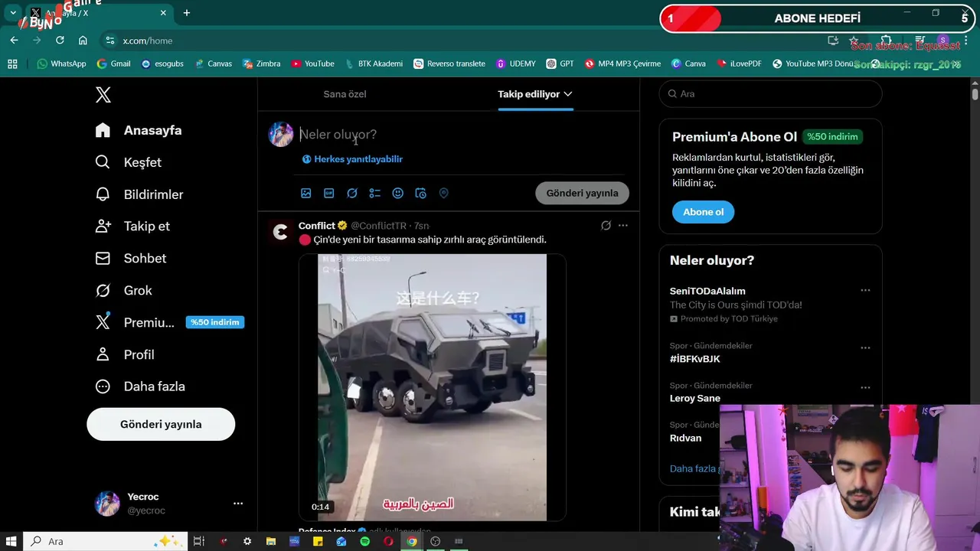This screenshot has height=551, width=980.
Task: Add location tag icon in composer
Action: coord(443,194)
